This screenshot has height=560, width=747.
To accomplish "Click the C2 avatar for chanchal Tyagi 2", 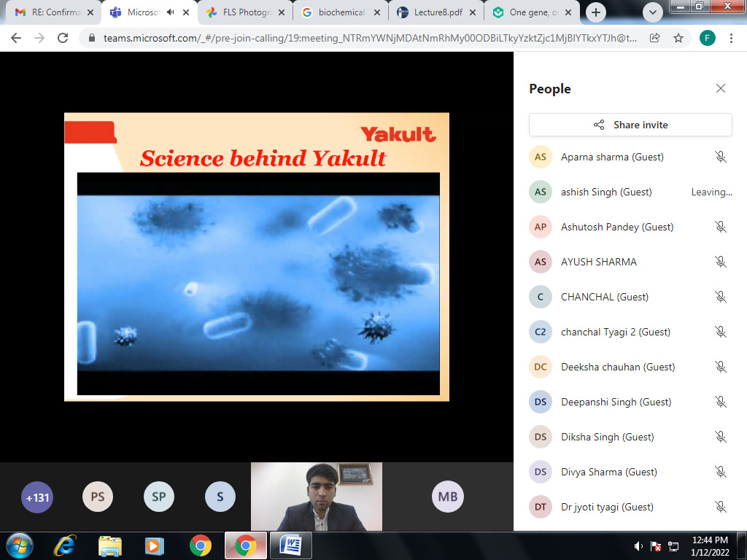I will (x=541, y=332).
